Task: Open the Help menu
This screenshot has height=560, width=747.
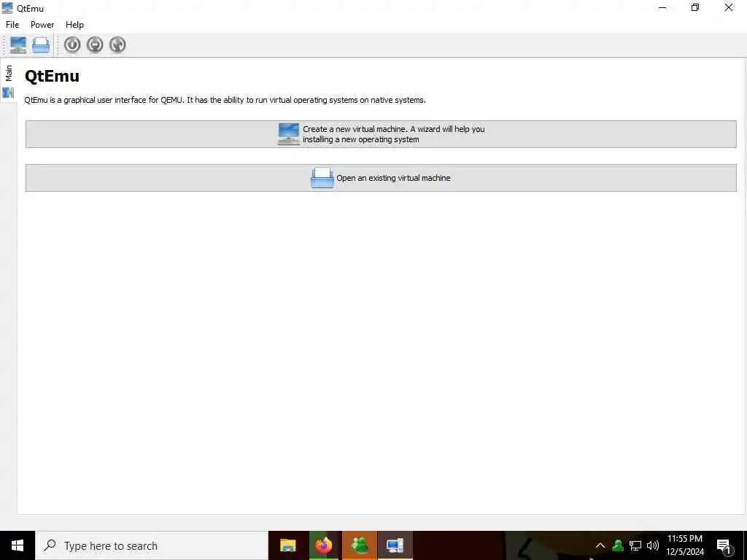Action: (x=75, y=25)
